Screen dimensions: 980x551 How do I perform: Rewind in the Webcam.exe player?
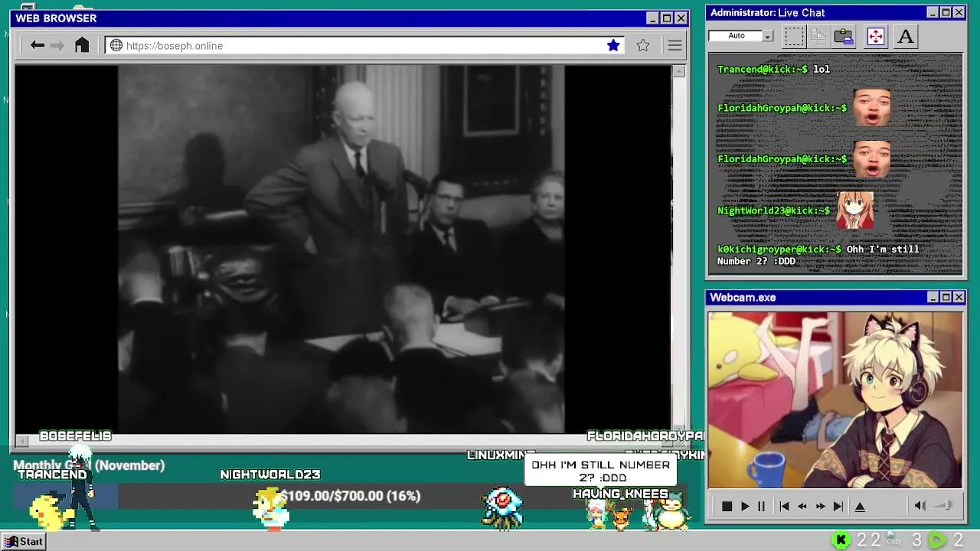[802, 507]
